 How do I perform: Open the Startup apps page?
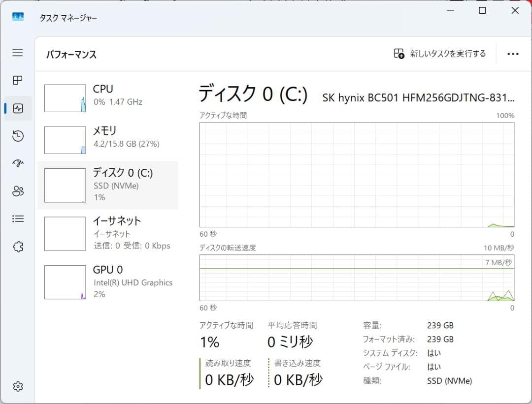[x=18, y=163]
